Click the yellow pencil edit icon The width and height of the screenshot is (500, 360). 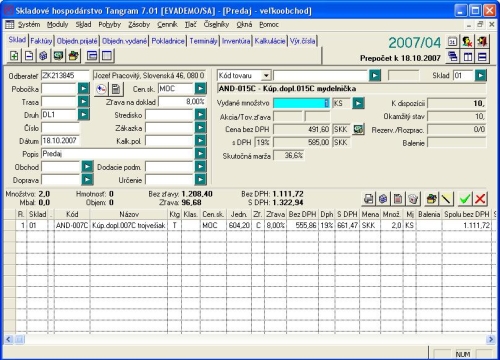point(446,199)
